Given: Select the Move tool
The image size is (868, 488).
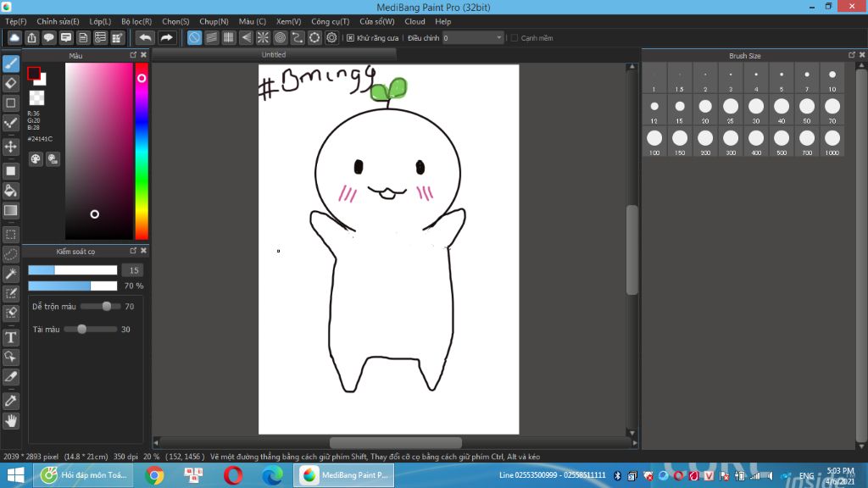Looking at the screenshot, I should point(10,147).
